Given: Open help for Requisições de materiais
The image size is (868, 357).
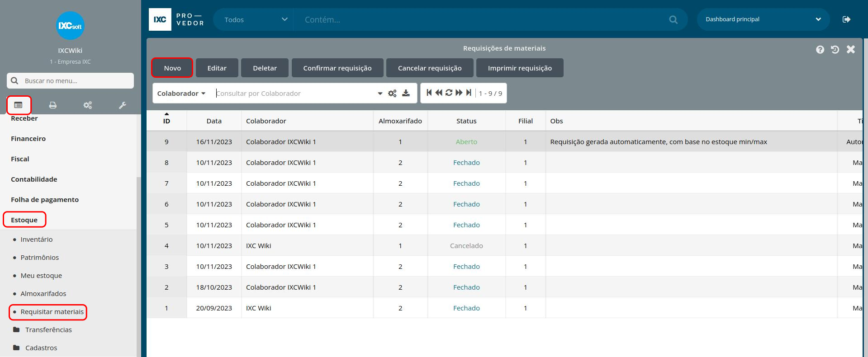Looking at the screenshot, I should tap(820, 50).
